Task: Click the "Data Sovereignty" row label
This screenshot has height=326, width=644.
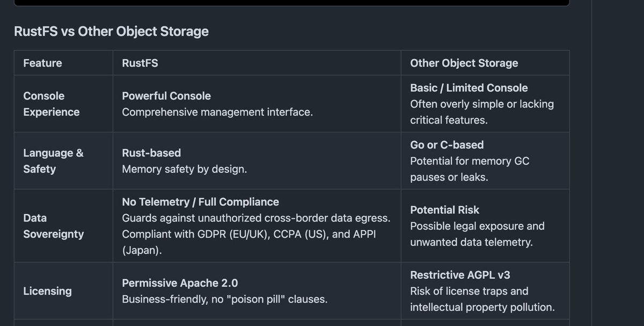Action: 53,226
